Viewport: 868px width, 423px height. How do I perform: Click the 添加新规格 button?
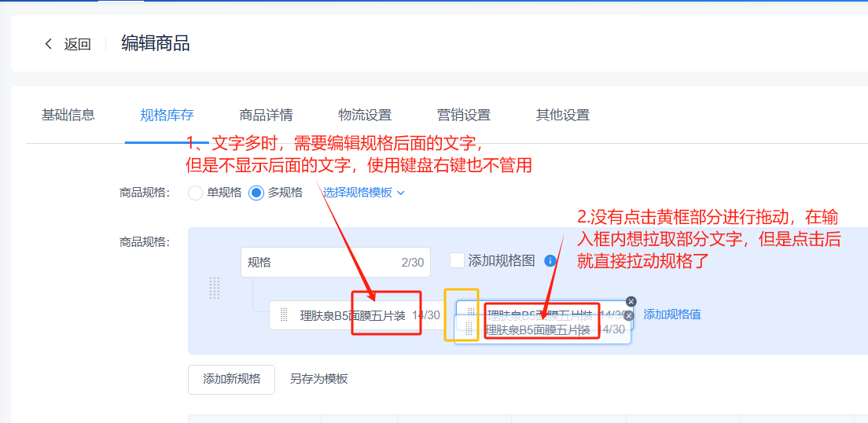tap(231, 379)
